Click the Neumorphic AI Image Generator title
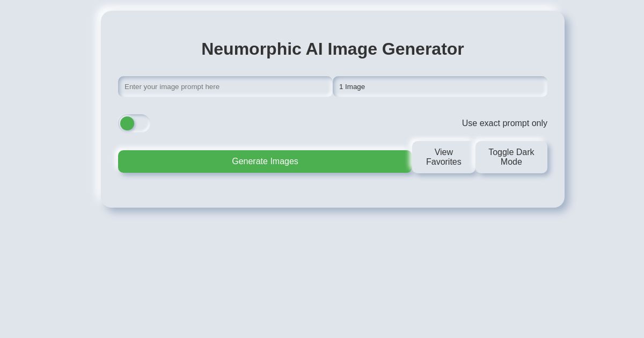Viewport: 644px width, 338px height. [332, 49]
